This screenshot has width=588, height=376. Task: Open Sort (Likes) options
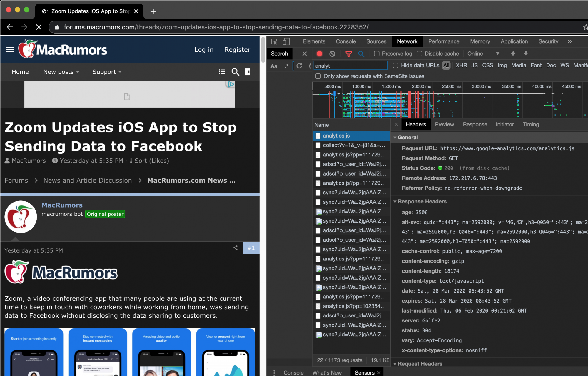(x=149, y=161)
